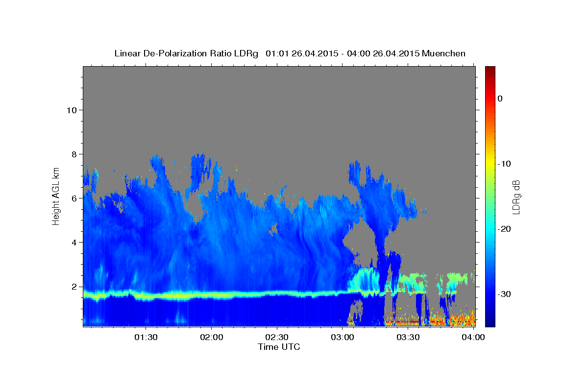Click the dark red top of colorbar

pos(490,71)
